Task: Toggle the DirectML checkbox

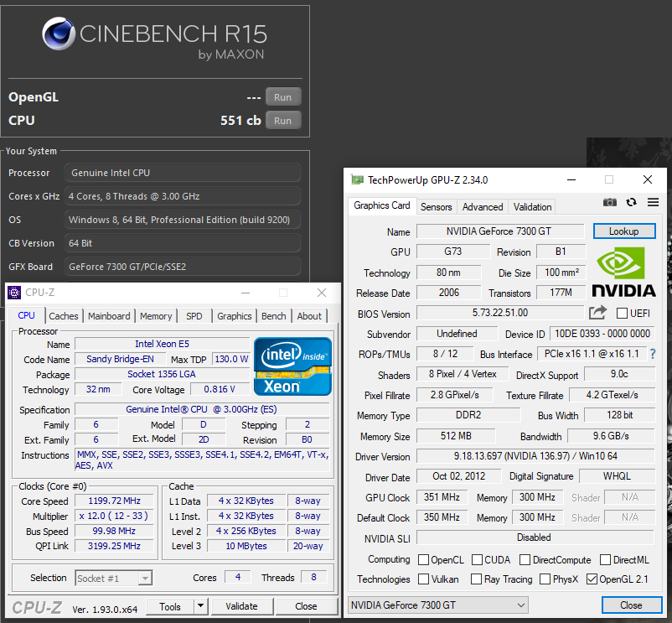Action: 605,559
